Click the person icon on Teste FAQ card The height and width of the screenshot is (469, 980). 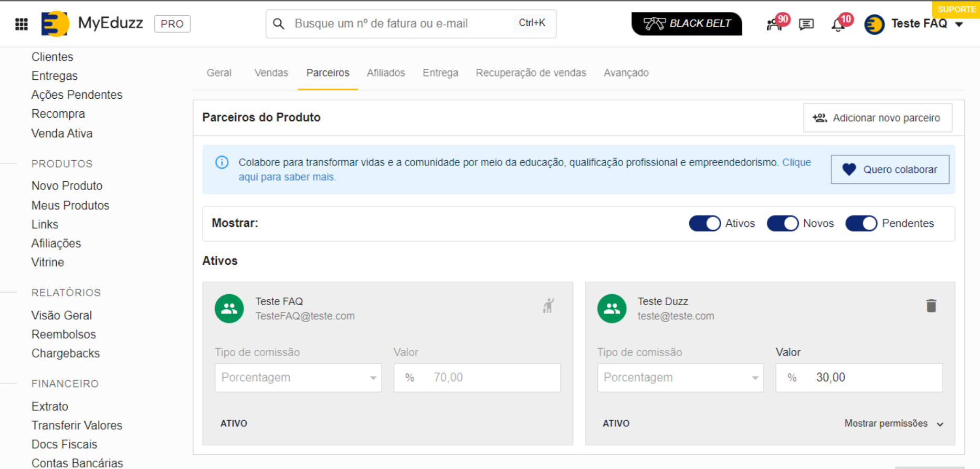pos(549,306)
